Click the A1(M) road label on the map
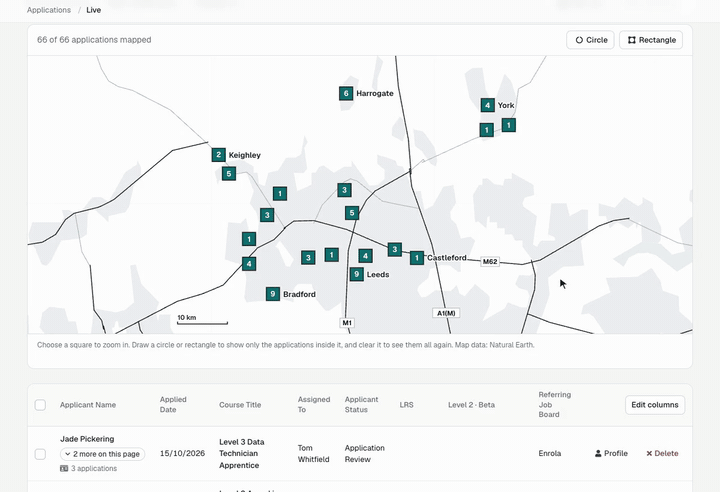 pos(446,313)
